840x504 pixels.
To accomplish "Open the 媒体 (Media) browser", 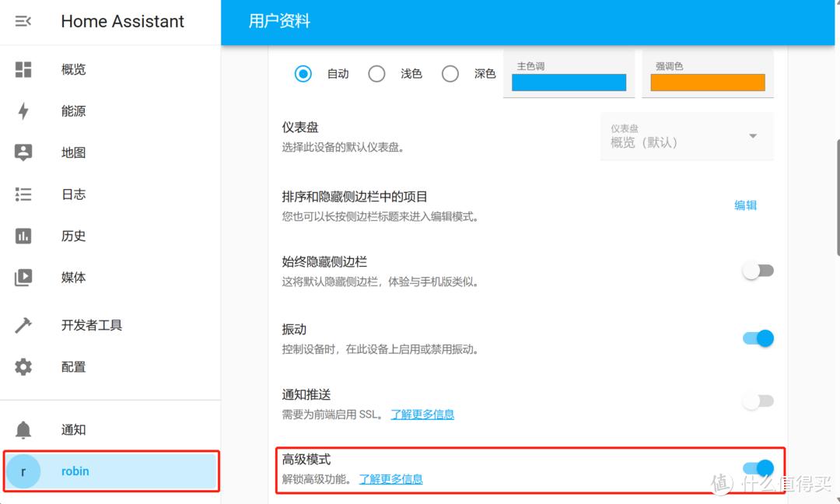I will click(x=72, y=278).
